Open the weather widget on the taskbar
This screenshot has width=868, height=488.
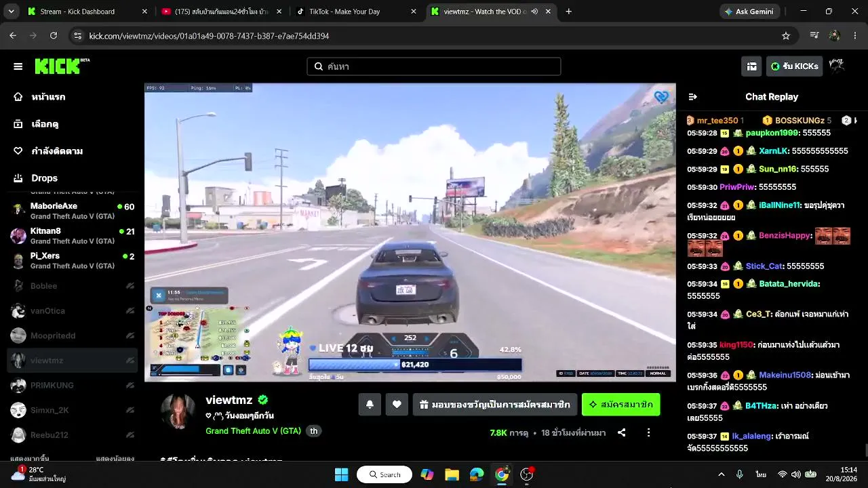(38, 474)
